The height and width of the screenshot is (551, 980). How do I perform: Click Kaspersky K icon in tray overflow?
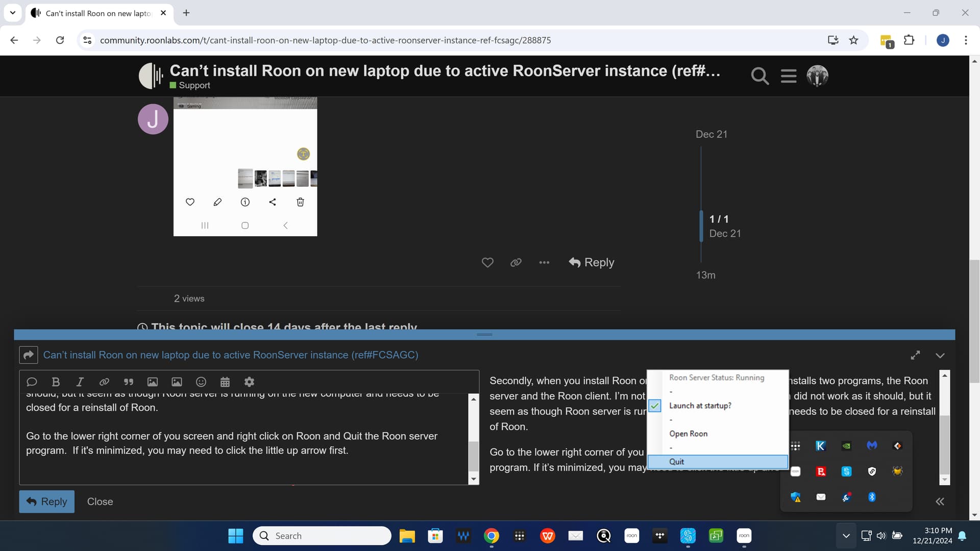(x=821, y=446)
